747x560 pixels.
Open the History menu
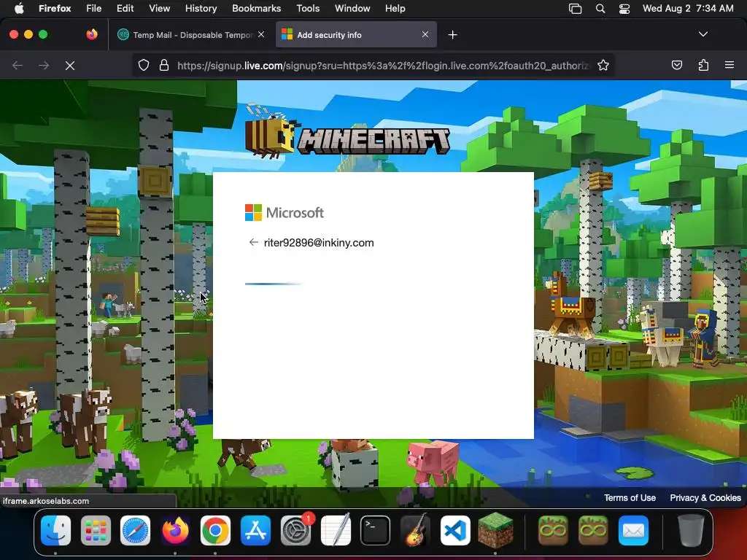click(x=201, y=8)
